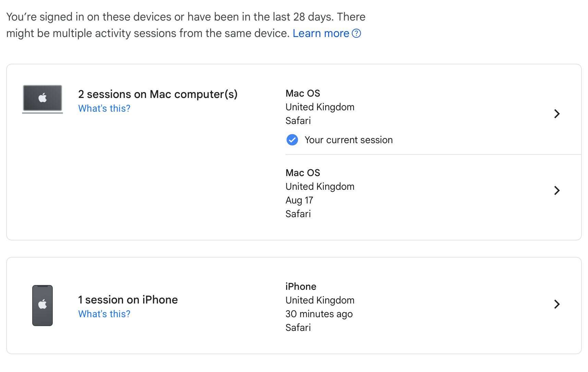Click the help question mark icon
This screenshot has height=372, width=588.
(356, 33)
